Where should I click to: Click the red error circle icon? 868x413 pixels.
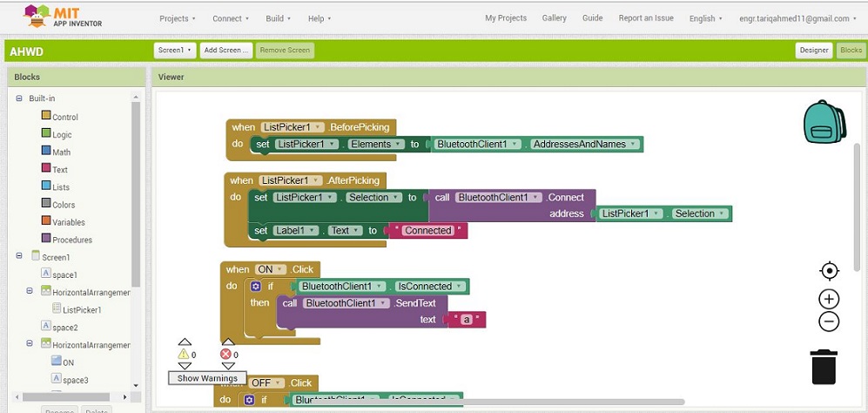(225, 355)
